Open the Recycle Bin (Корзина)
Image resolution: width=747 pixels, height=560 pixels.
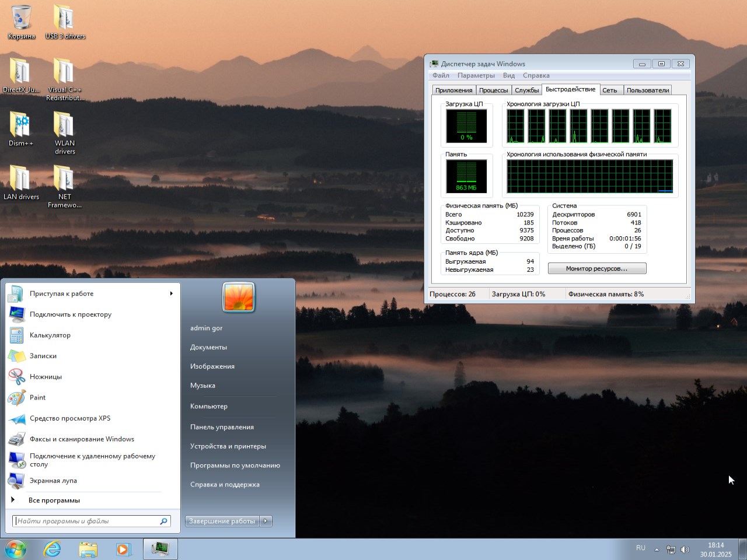(21, 19)
